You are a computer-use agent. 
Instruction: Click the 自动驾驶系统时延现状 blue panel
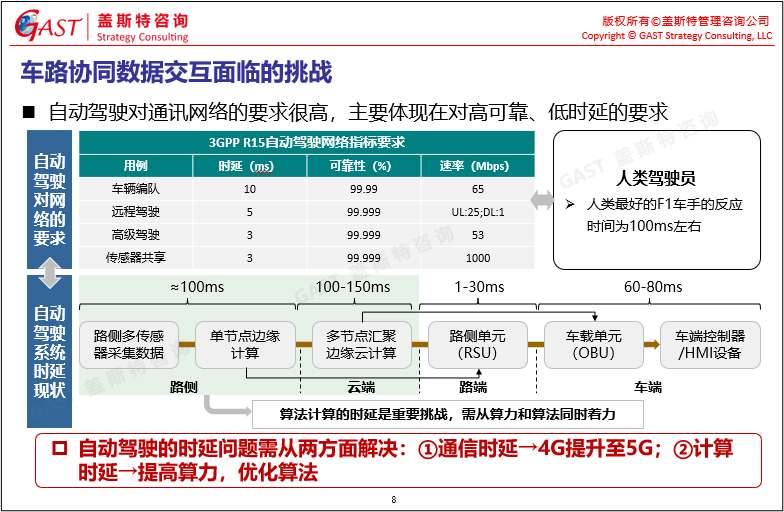point(49,352)
